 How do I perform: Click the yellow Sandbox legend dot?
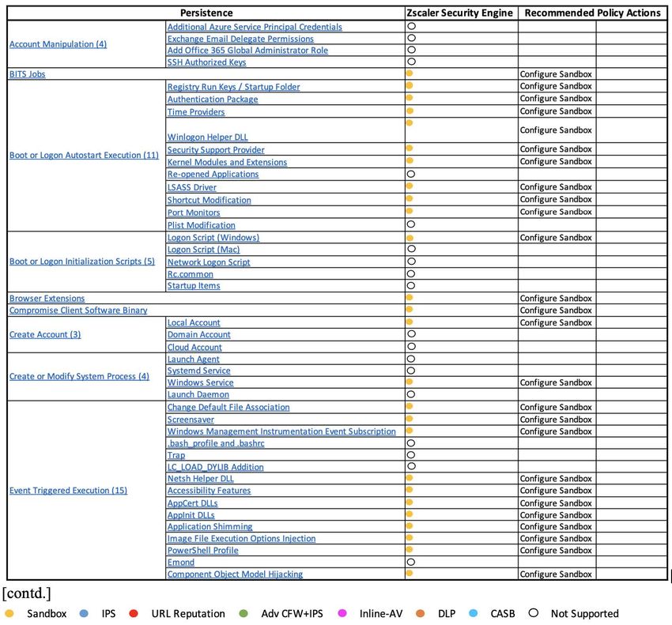9,613
